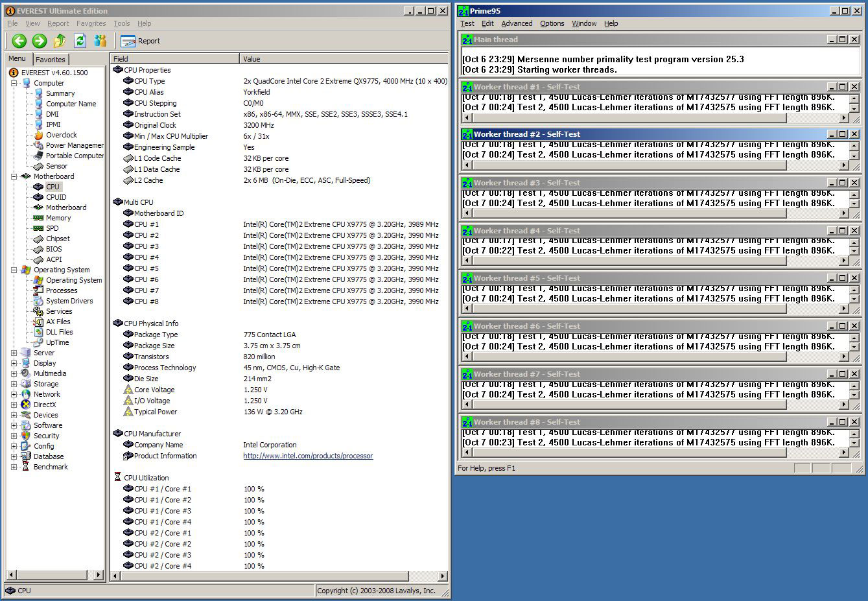
Task: Open the Tools menu in EVEREST
Action: pos(122,23)
